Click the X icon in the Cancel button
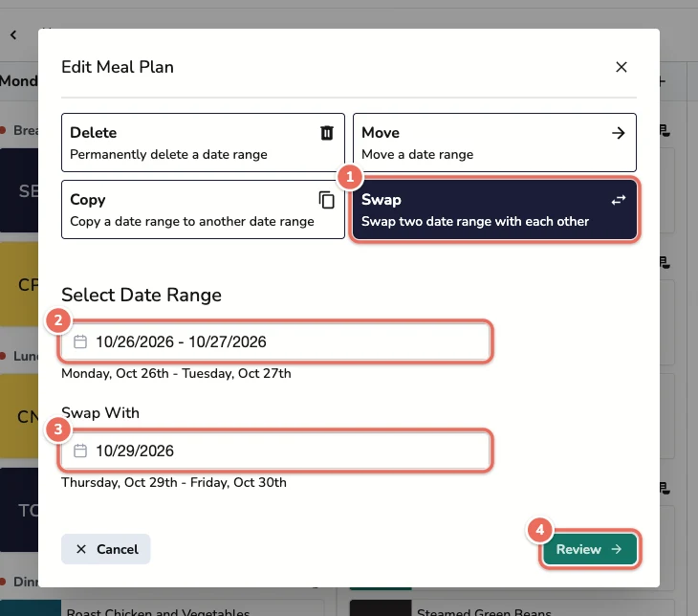The height and width of the screenshot is (616, 698). coord(81,549)
